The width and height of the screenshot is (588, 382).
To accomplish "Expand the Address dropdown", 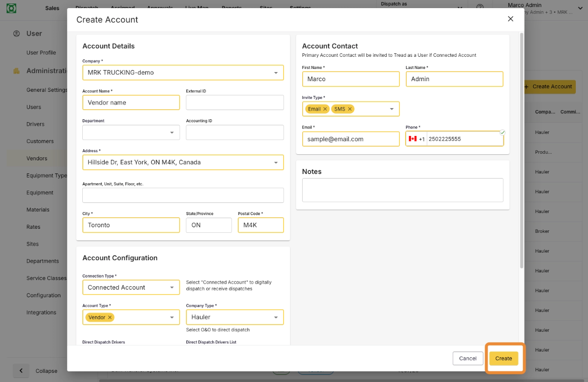I will coord(276,162).
